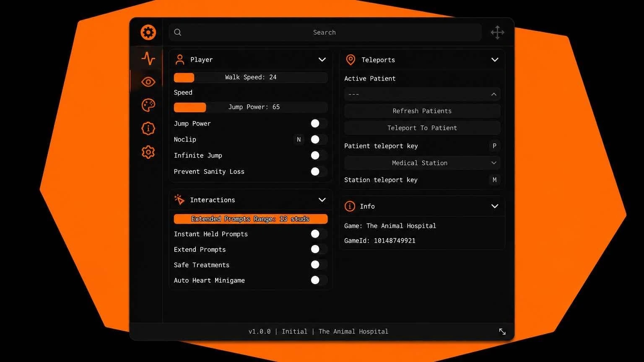Screen dimensions: 644x362
Task: Click the resize corner arrow icon
Action: point(502,331)
